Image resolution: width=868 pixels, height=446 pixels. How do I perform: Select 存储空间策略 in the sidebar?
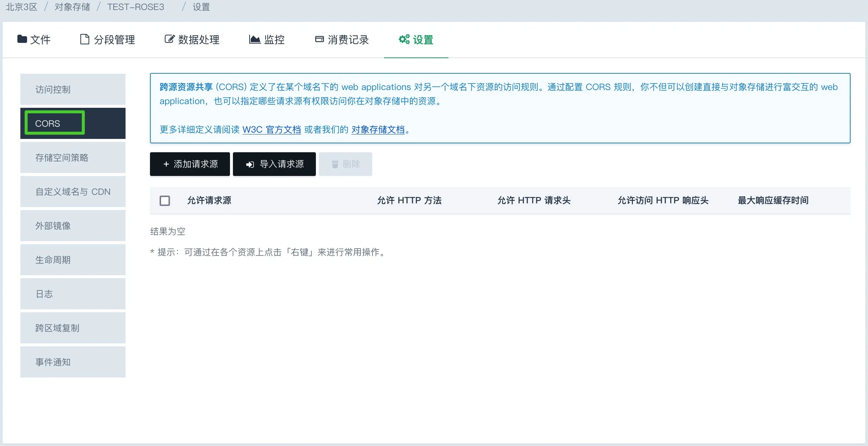(73, 157)
